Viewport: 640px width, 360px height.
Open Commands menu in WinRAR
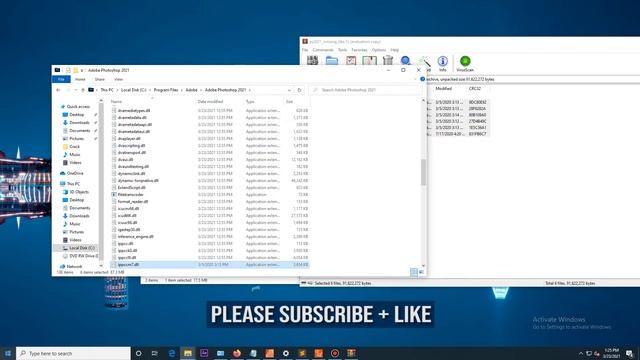tap(323, 50)
